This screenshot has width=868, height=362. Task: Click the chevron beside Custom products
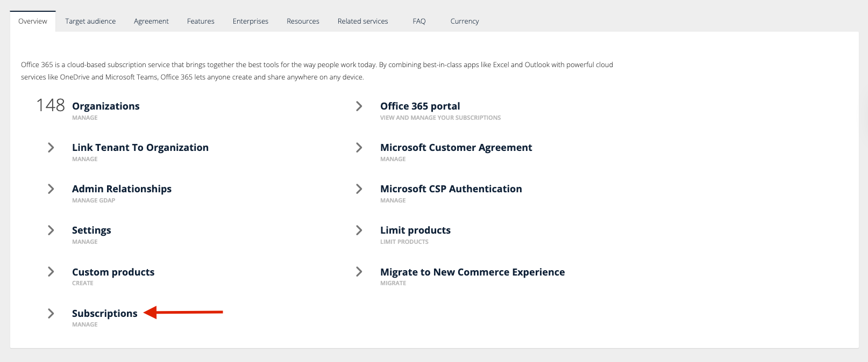51,272
